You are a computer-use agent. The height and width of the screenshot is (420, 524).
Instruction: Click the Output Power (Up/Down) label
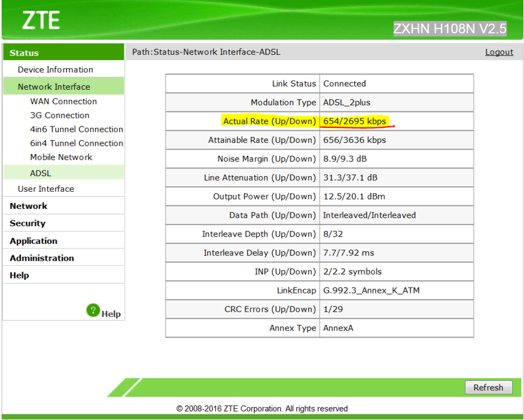(264, 196)
